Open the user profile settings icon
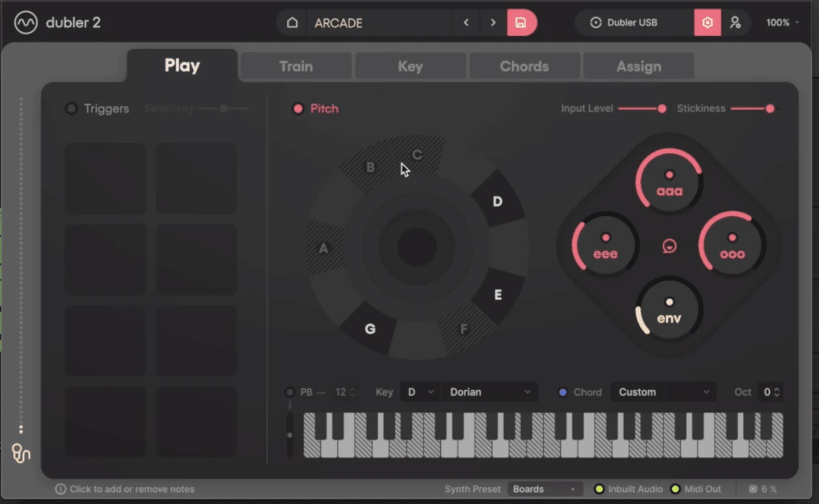The width and height of the screenshot is (819, 504). [x=735, y=23]
